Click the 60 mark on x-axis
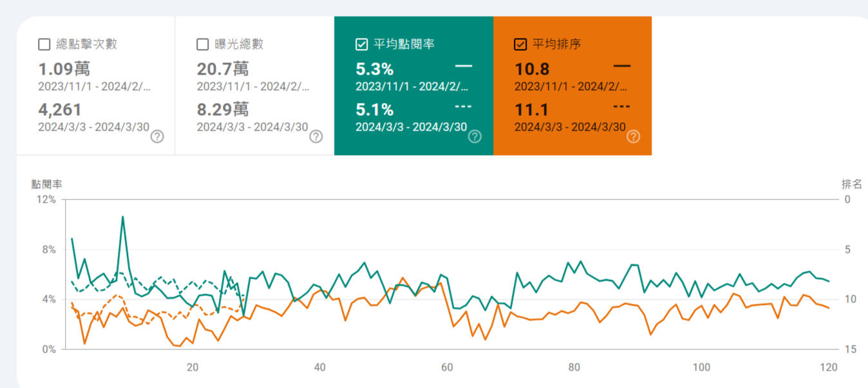This screenshot has height=388, width=868. point(447,367)
